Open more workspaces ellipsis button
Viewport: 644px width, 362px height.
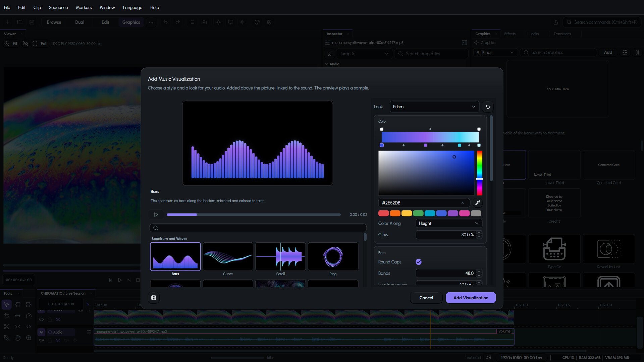coord(151,22)
